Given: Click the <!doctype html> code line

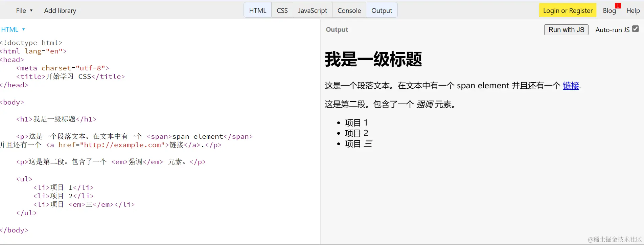Looking at the screenshot, I should point(31,43).
